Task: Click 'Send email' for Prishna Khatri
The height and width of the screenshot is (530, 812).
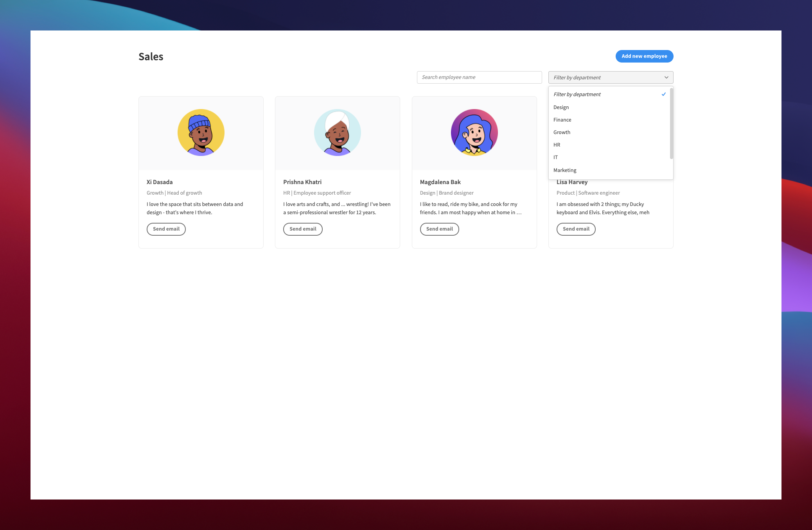Action: [x=302, y=229]
